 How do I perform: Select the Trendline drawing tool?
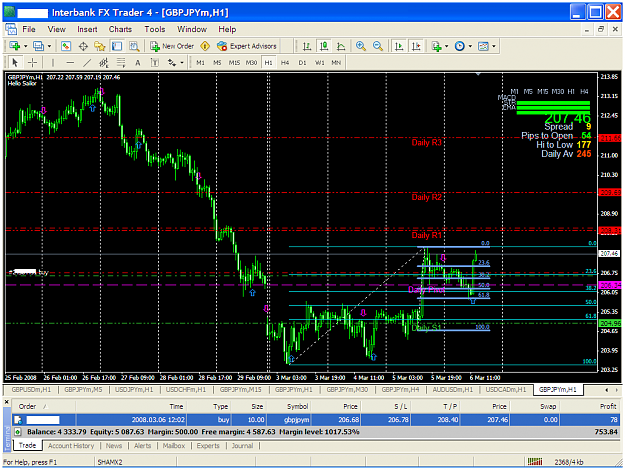87,63
